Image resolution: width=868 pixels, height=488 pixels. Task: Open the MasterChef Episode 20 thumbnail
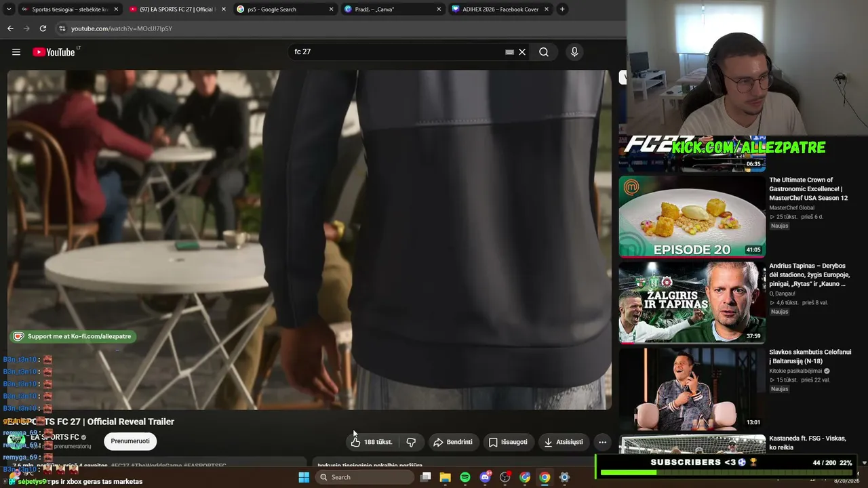click(x=692, y=217)
